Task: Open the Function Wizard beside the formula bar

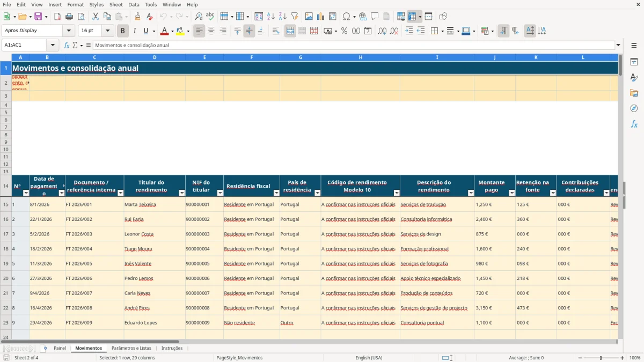Action: point(67,45)
